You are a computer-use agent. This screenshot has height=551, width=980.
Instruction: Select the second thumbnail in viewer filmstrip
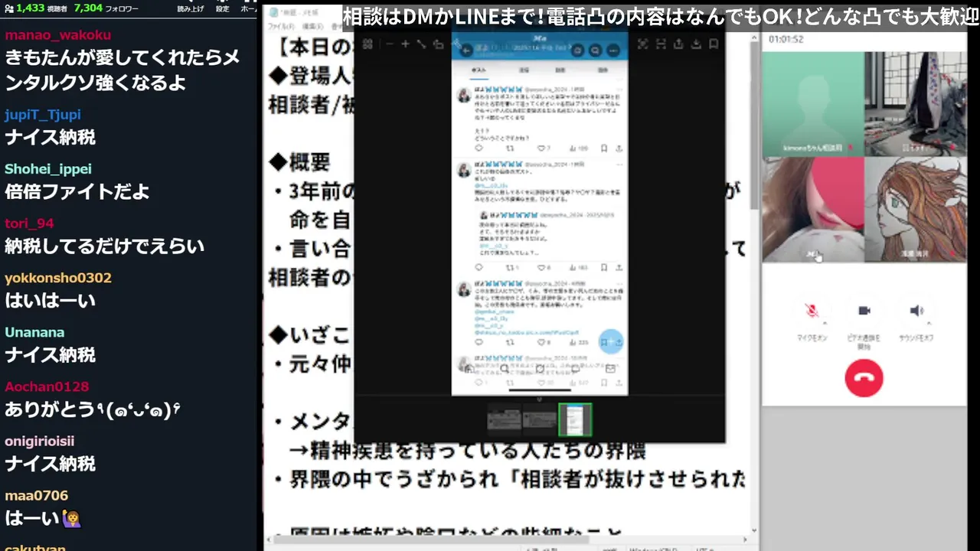click(539, 419)
